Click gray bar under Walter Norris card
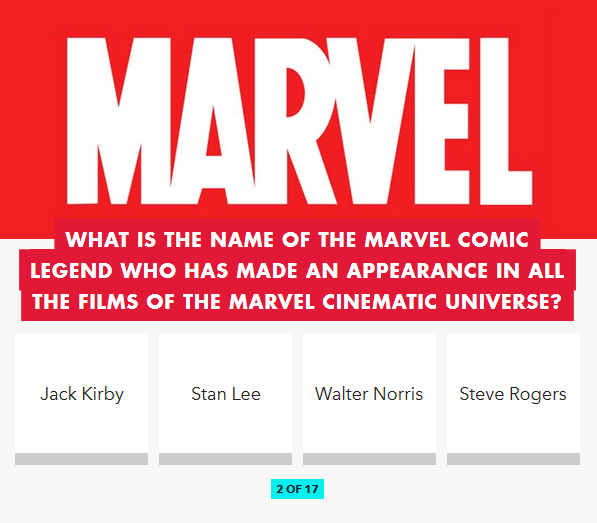 click(x=369, y=459)
